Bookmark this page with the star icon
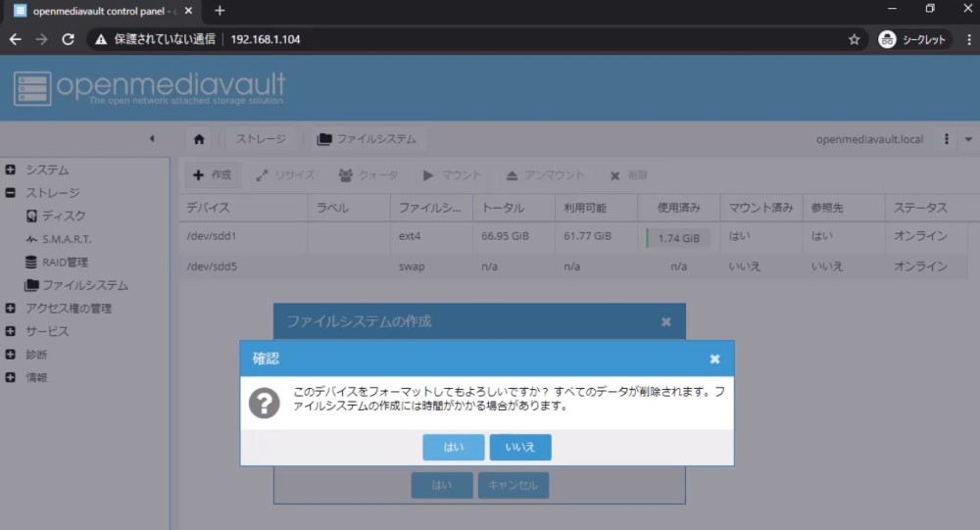The height and width of the screenshot is (530, 980). pos(854,39)
